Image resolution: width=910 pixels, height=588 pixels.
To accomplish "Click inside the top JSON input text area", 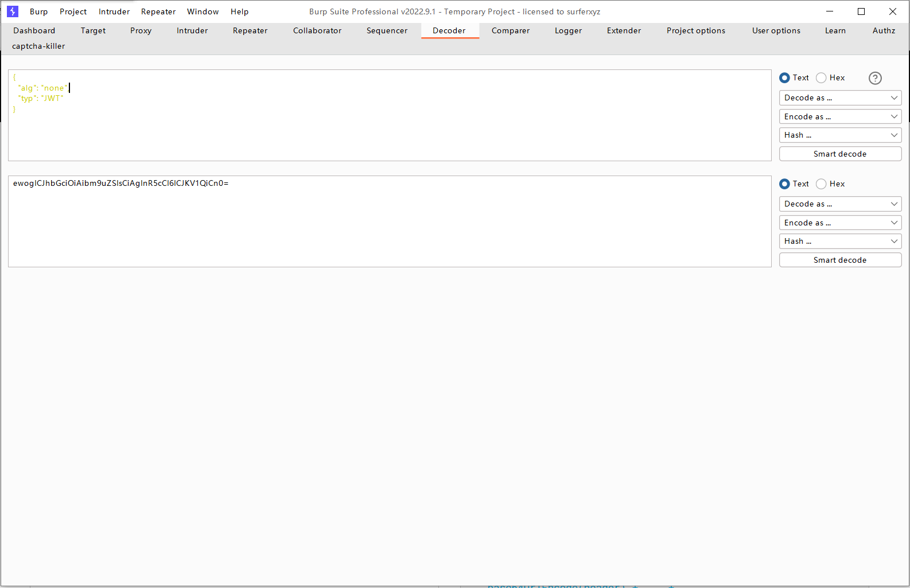I will [x=390, y=115].
